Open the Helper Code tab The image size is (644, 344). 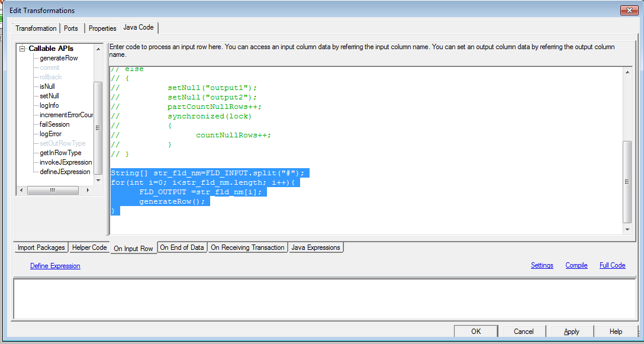pos(89,247)
